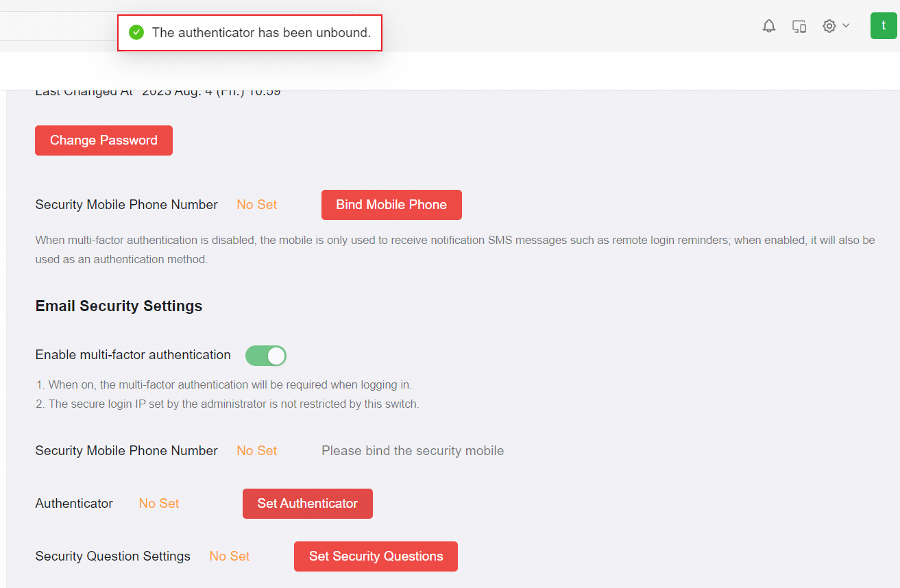The image size is (900, 588).
Task: Click 'Please bind the security mobile' text
Action: [x=413, y=450]
